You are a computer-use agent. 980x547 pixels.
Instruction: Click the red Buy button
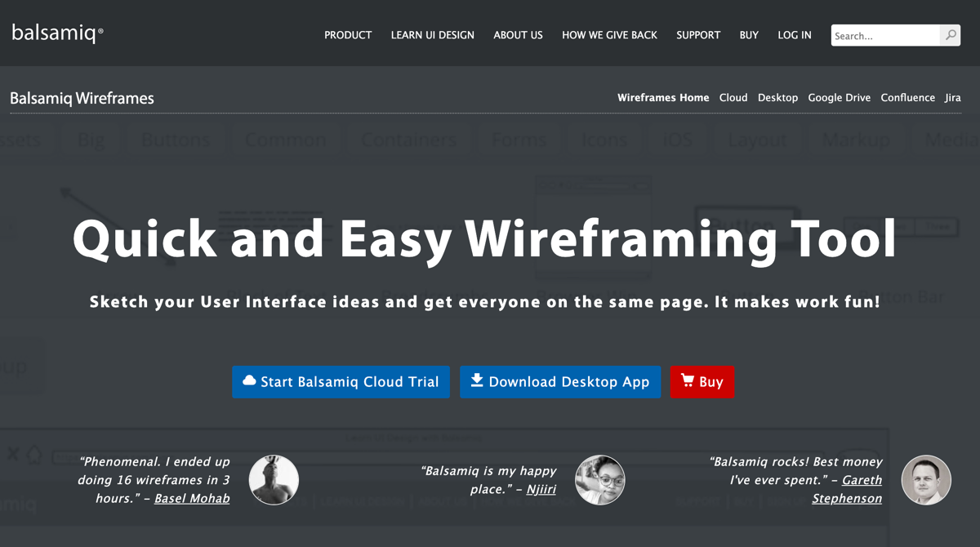click(702, 382)
